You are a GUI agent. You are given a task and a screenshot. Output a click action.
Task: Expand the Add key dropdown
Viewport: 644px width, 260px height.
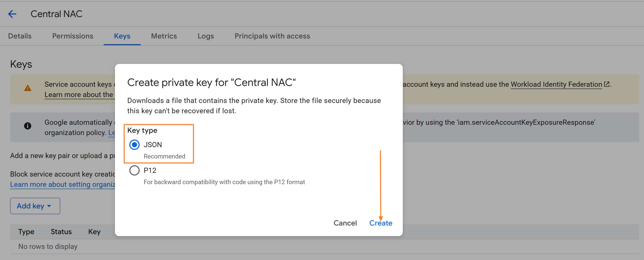click(35, 206)
